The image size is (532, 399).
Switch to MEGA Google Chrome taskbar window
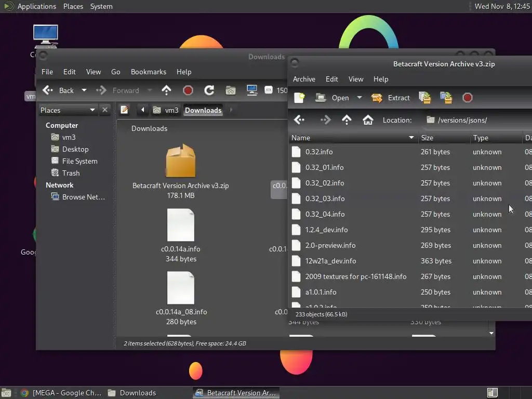(x=61, y=393)
